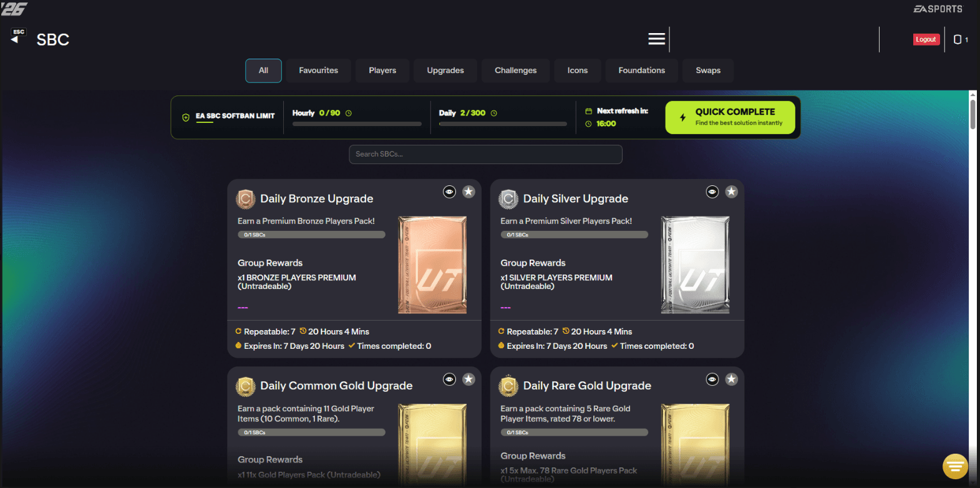Favourite the Daily Common Gold Upgrade star
The width and height of the screenshot is (980, 488).
coord(468,379)
